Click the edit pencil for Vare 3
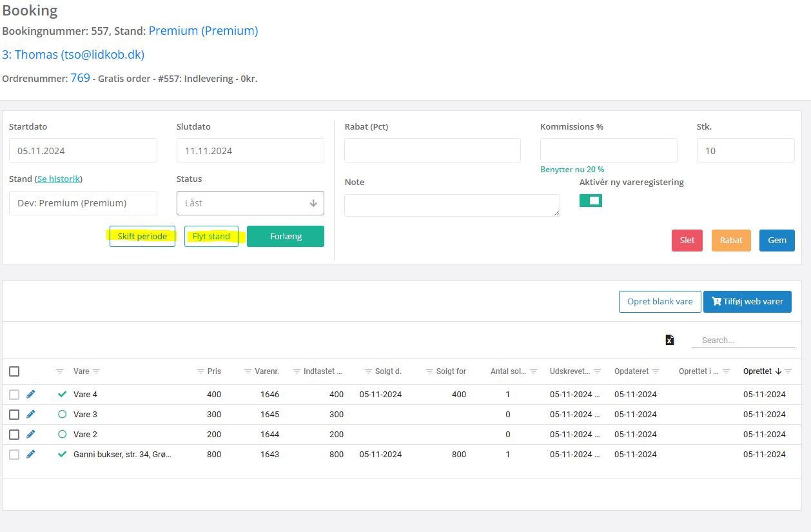Image resolution: width=811 pixels, height=532 pixels. tap(31, 414)
